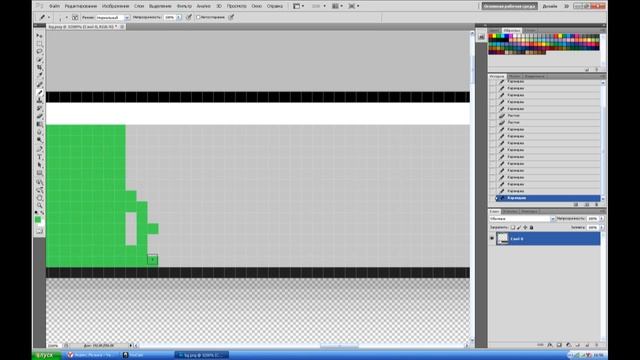Toggle lock position
The image size is (640, 360).
[525, 227]
